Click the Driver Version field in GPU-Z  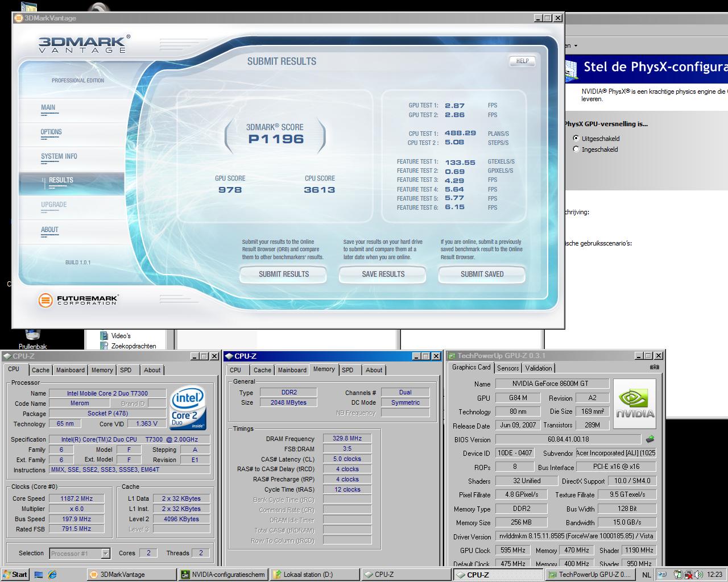pos(576,536)
